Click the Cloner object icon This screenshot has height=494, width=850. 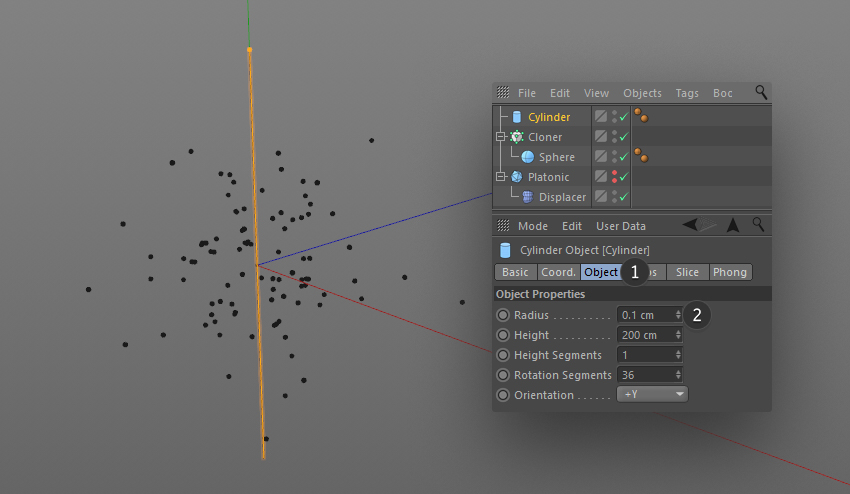pyautogui.click(x=517, y=137)
